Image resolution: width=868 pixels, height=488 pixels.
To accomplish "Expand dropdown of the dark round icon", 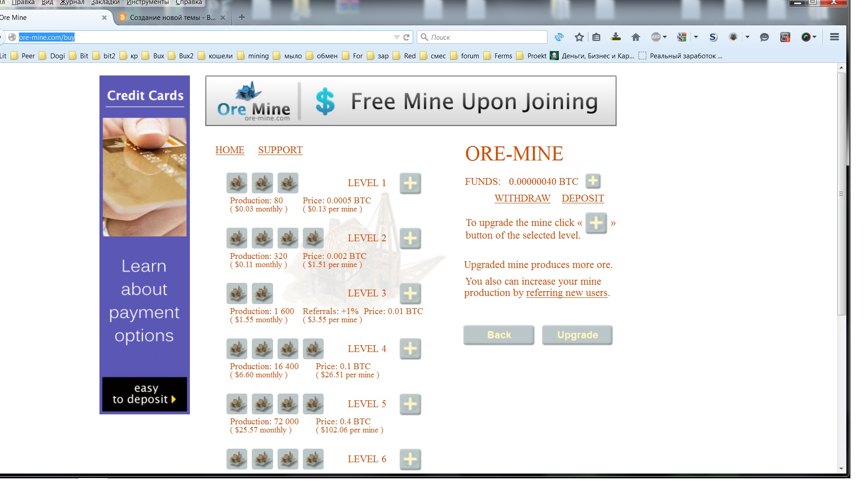I will [x=814, y=37].
